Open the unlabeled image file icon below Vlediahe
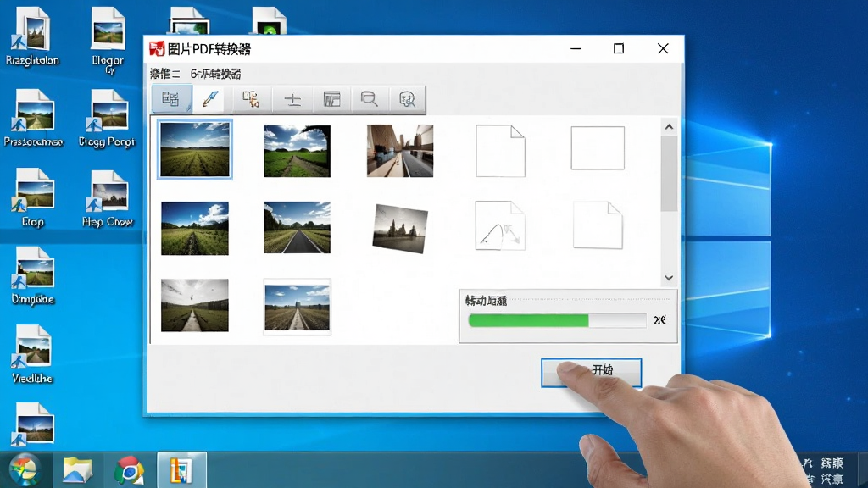The height and width of the screenshot is (488, 868). (34, 424)
